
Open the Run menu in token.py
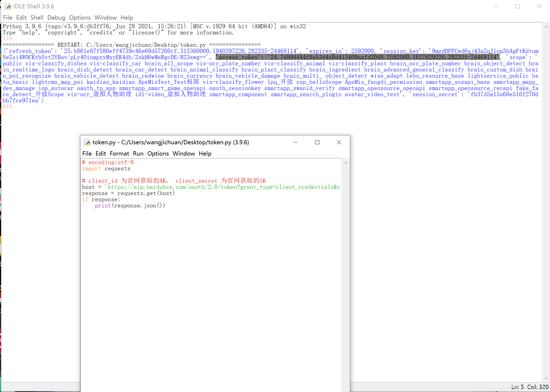tap(138, 153)
